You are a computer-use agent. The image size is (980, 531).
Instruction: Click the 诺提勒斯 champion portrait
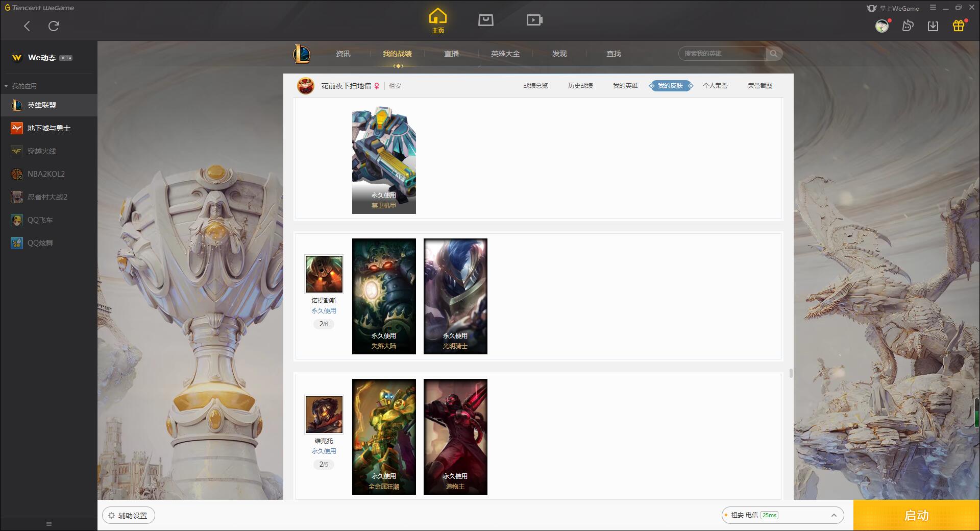324,274
